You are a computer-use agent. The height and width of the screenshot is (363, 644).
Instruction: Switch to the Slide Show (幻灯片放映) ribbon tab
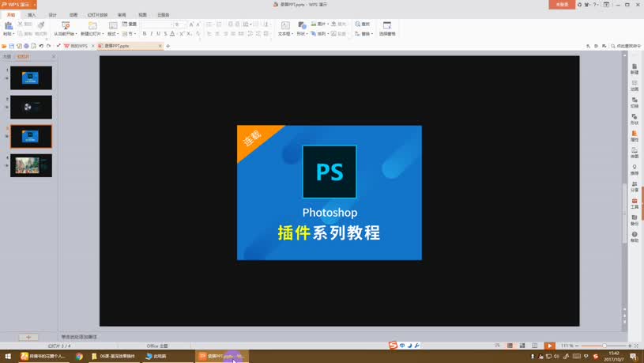[x=97, y=15]
